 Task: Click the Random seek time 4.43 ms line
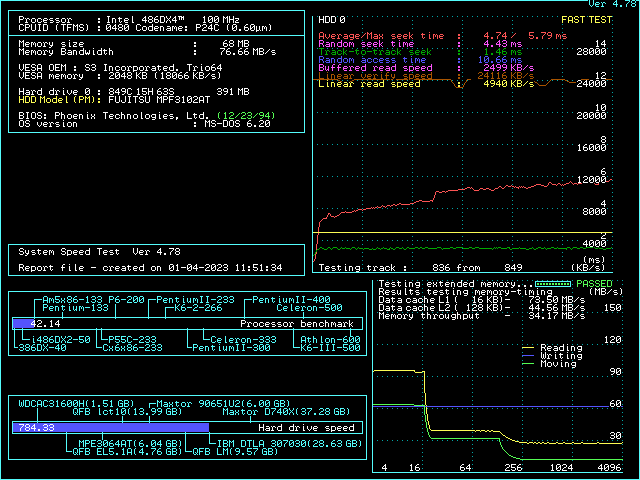pyautogui.click(x=420, y=44)
